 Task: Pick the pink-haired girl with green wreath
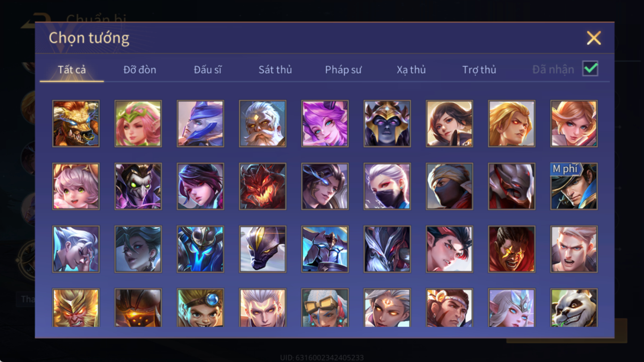point(138,124)
